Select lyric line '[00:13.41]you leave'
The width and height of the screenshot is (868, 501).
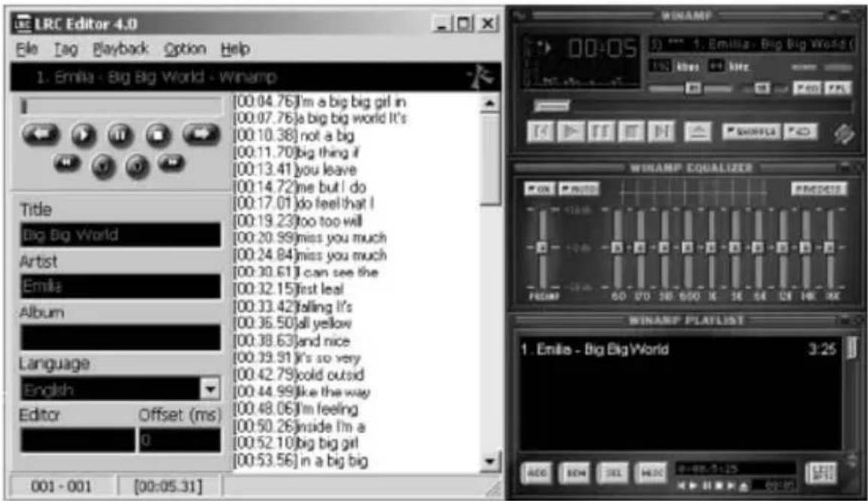pyautogui.click(x=295, y=170)
